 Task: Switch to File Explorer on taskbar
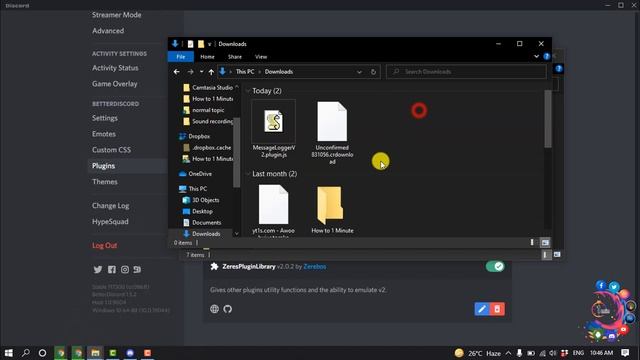click(x=95, y=353)
